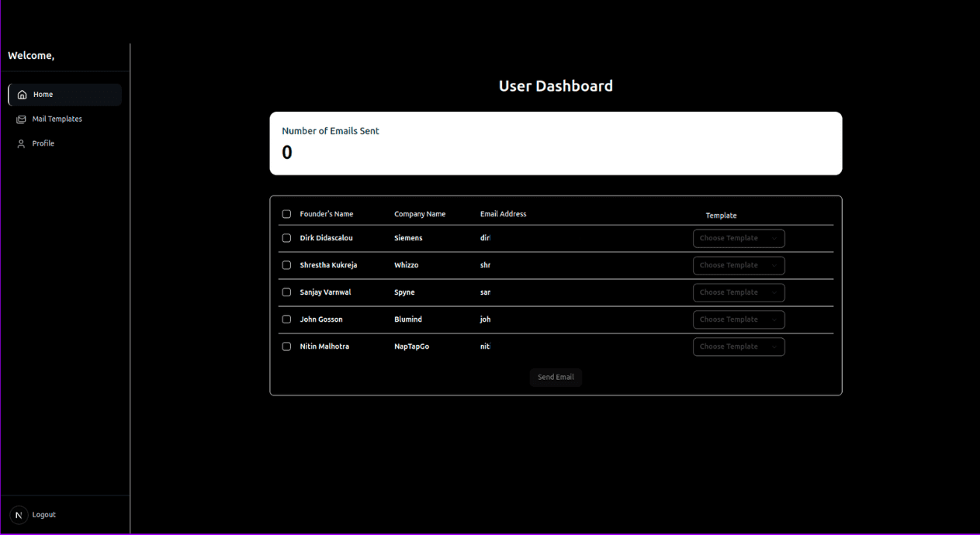Click the Whizzo company cell

click(x=406, y=265)
